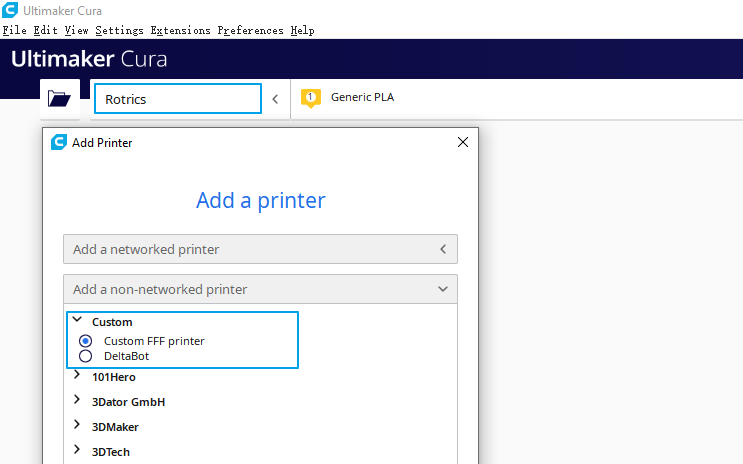Collapse Add a non-networked printer section
The width and height of the screenshot is (743, 464).
coord(260,289)
